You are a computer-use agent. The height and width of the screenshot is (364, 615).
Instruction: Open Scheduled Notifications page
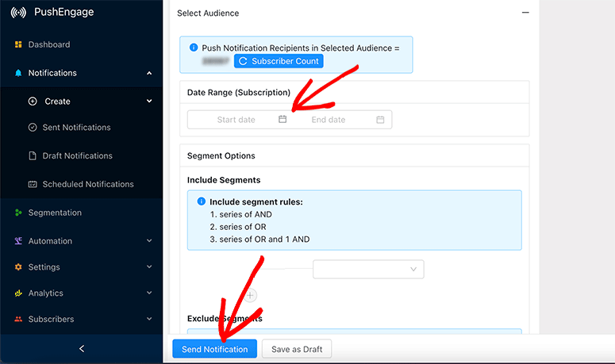pyautogui.click(x=87, y=185)
